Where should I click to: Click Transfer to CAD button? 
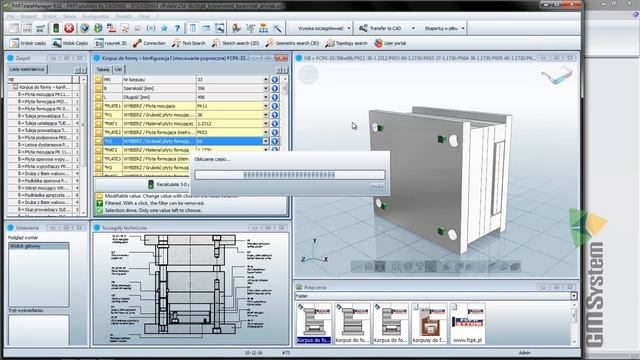tap(380, 28)
